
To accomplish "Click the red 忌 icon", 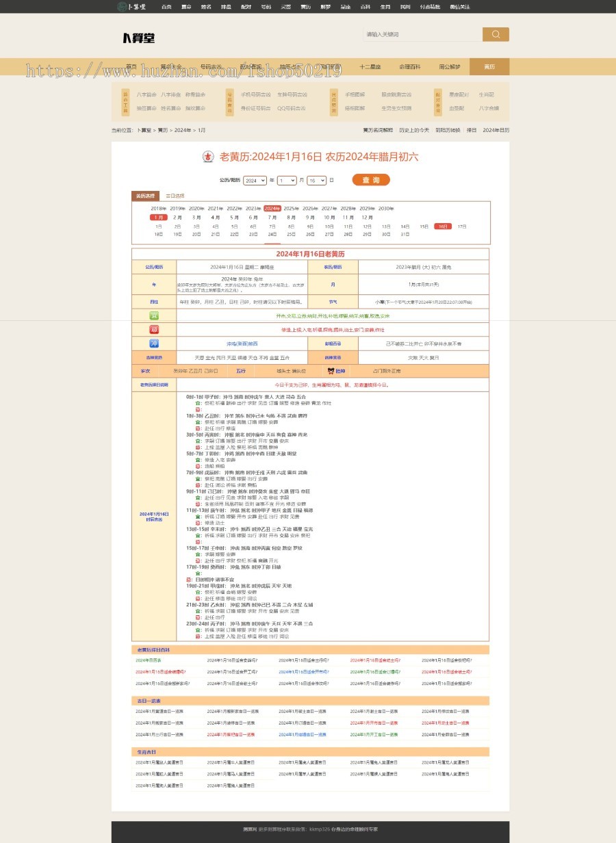I will pyautogui.click(x=154, y=329).
